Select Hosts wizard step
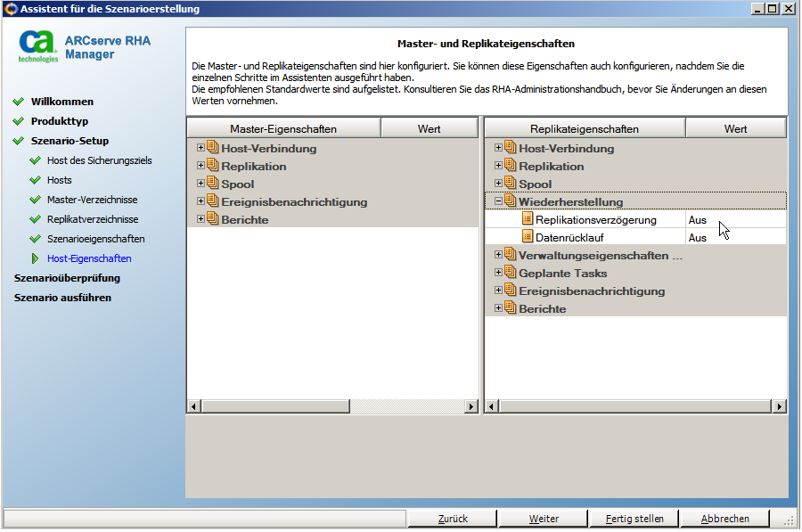The width and height of the screenshot is (802, 532). pos(60,180)
